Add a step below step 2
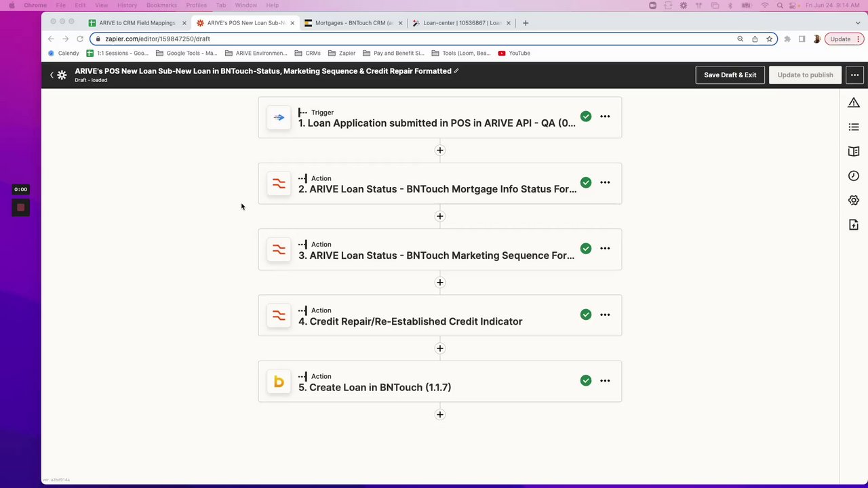 coord(440,216)
